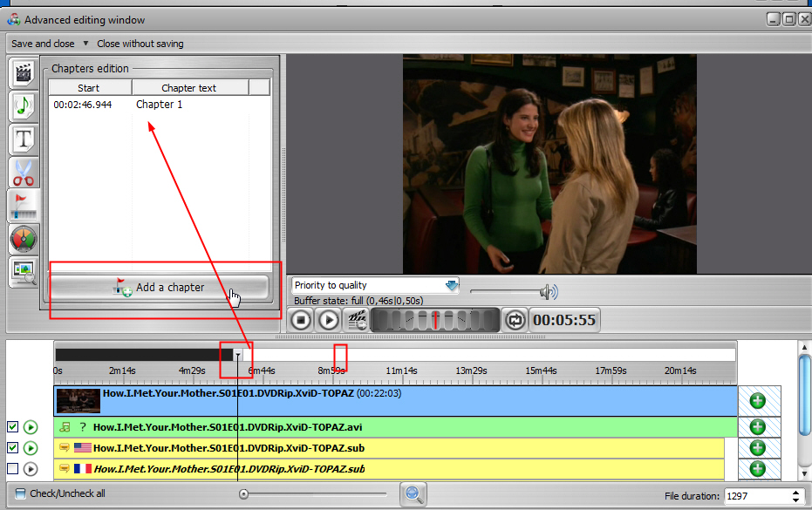This screenshot has width=812, height=510.
Task: Open the image preview magnifier tab
Action: [x=24, y=272]
